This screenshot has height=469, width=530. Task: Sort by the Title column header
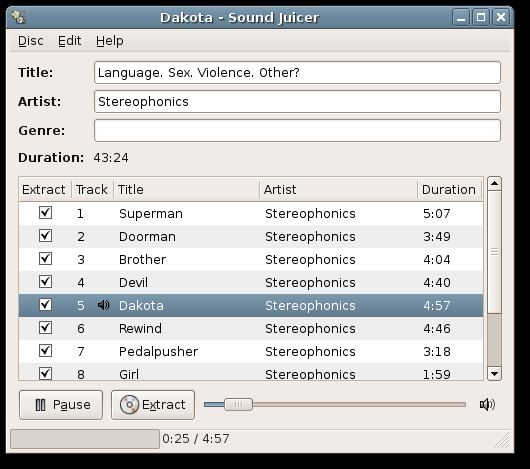(x=186, y=190)
